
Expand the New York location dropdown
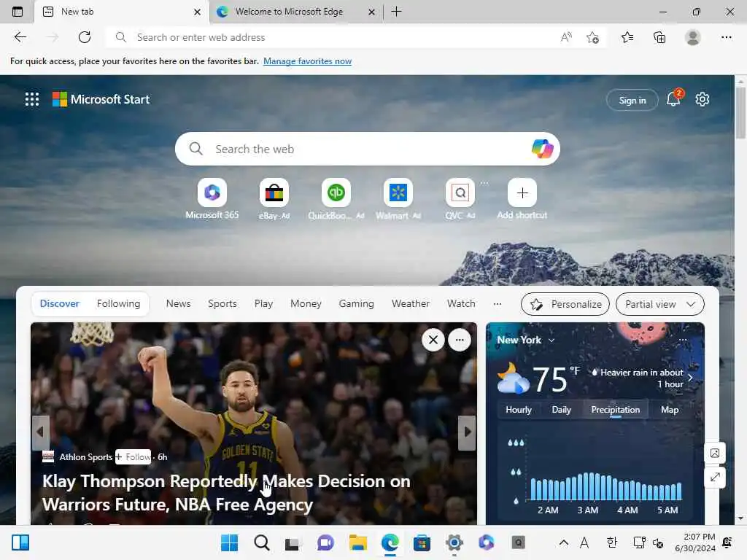(551, 341)
